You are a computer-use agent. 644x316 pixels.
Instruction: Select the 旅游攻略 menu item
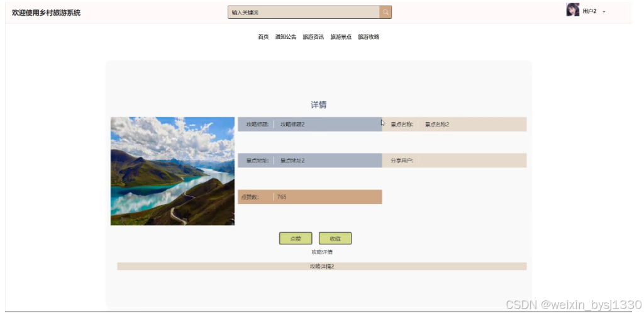pos(369,37)
